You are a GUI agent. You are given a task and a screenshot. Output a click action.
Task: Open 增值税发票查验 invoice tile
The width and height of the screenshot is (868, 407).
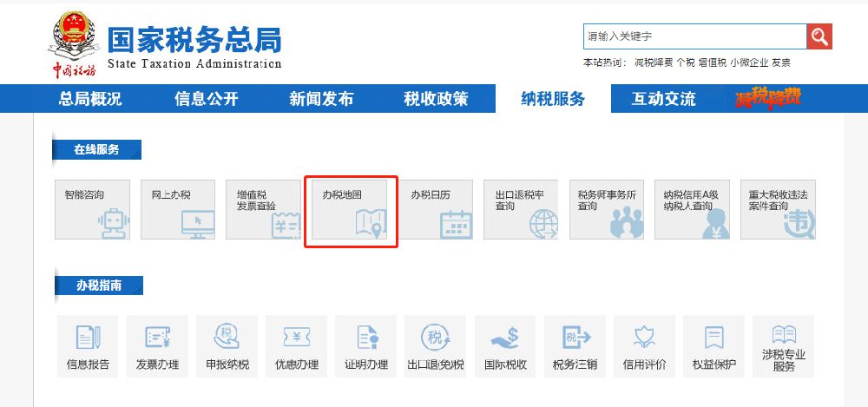point(263,209)
